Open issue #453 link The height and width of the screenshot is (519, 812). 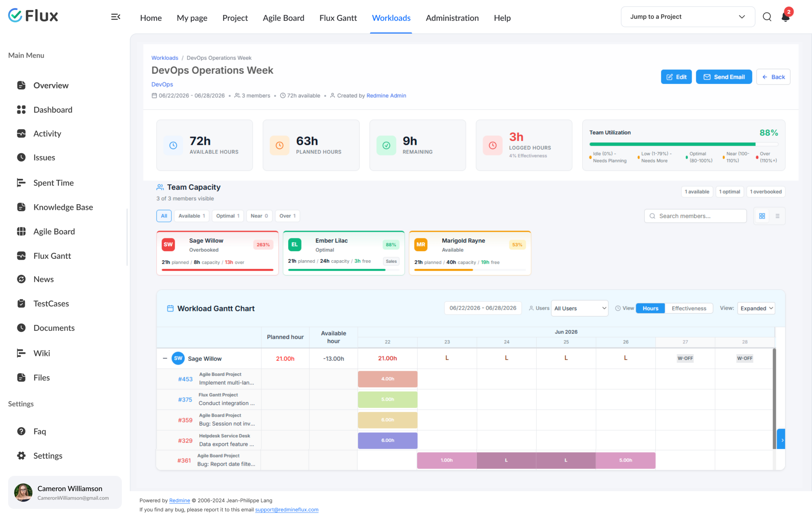click(185, 379)
